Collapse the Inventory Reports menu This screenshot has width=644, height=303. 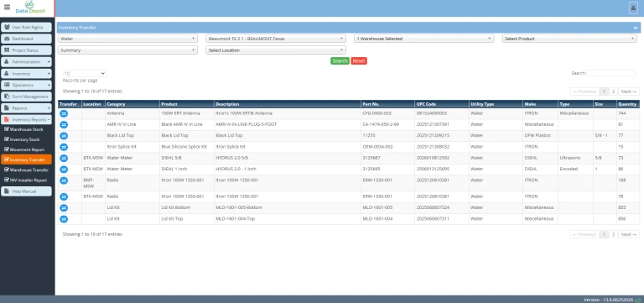tap(26, 120)
